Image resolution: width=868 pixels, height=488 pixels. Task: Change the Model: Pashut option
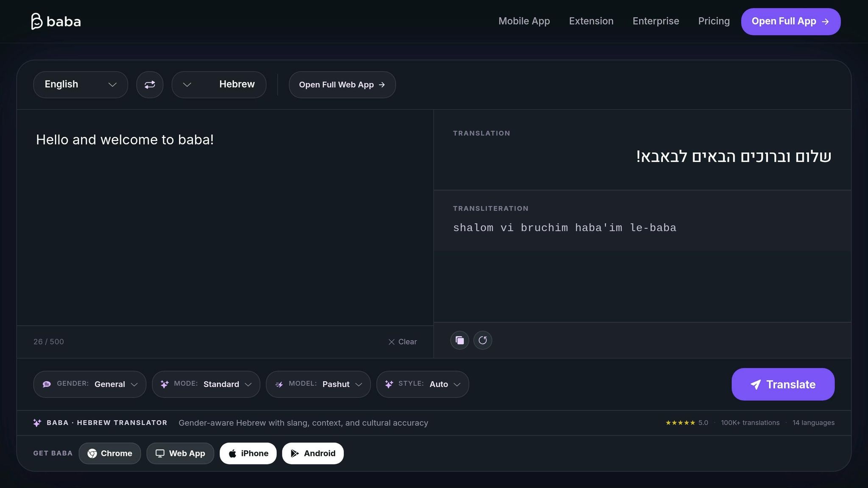318,384
